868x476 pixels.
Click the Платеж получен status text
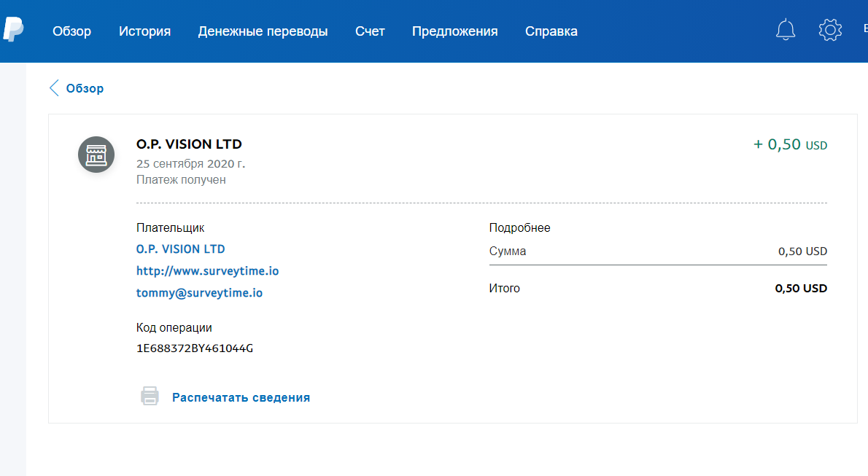[181, 180]
